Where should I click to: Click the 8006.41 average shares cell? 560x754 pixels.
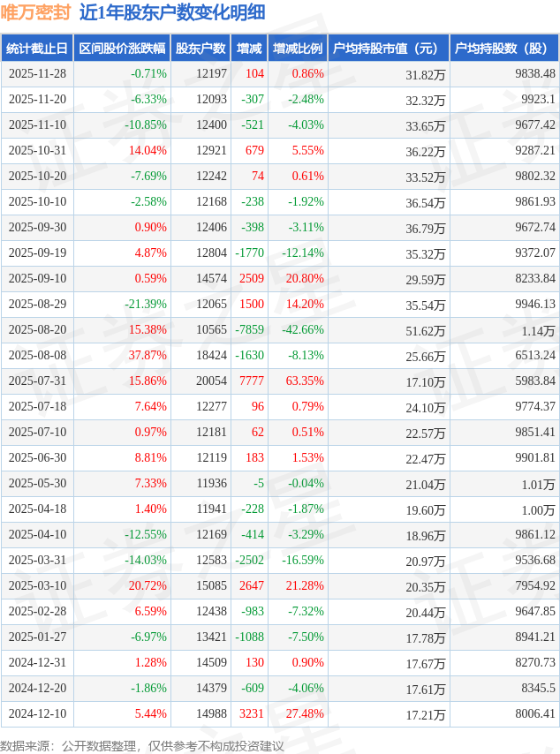534,714
